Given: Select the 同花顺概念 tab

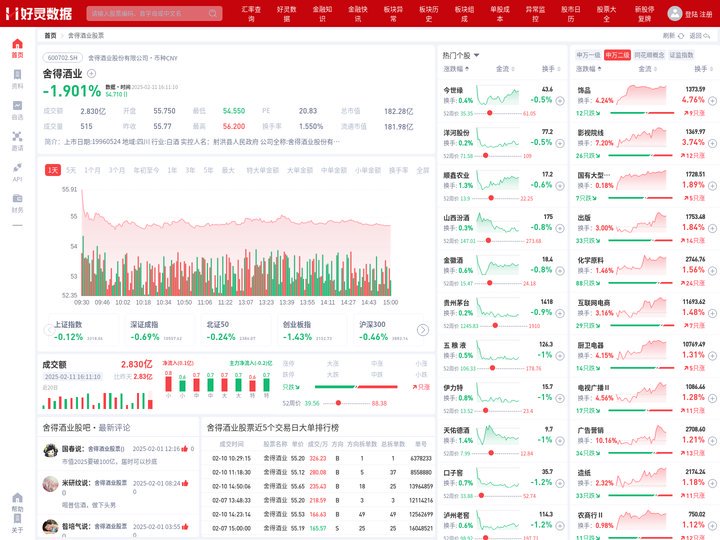Looking at the screenshot, I should [649, 55].
